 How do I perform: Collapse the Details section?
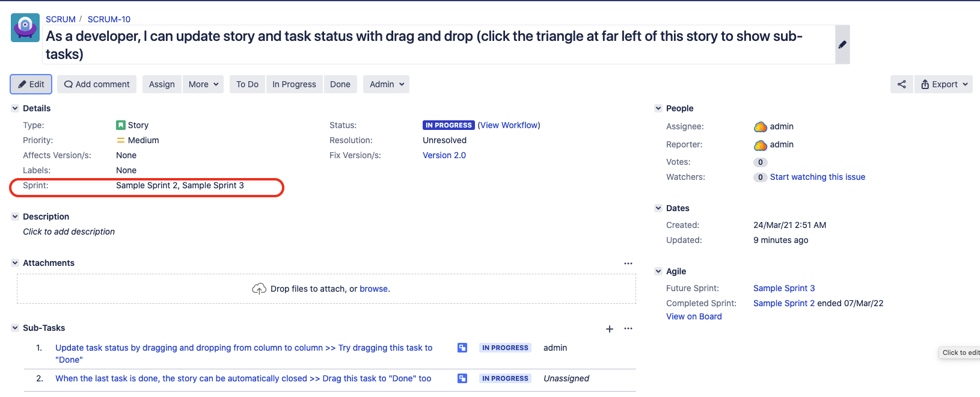coord(15,108)
